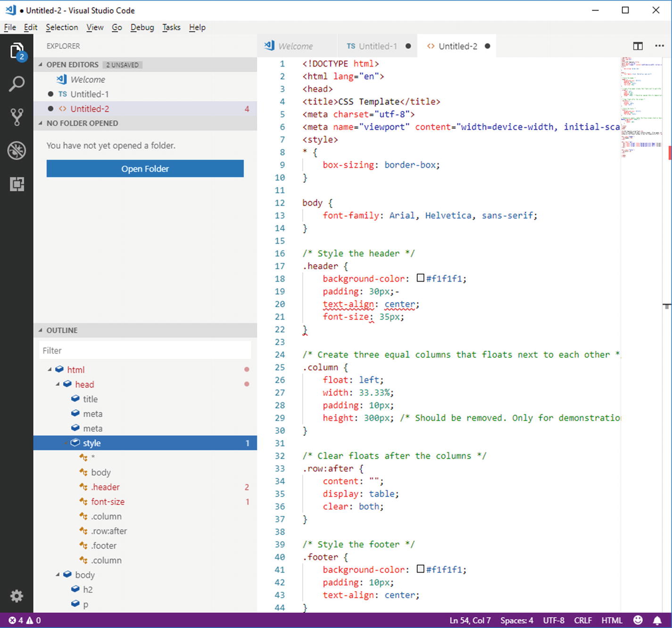The image size is (672, 628).
Task: Click the Open Folder button
Action: 145,169
